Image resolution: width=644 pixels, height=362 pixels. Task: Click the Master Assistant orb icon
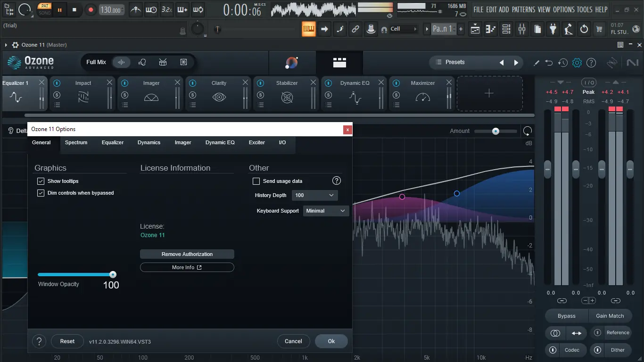[x=292, y=62]
